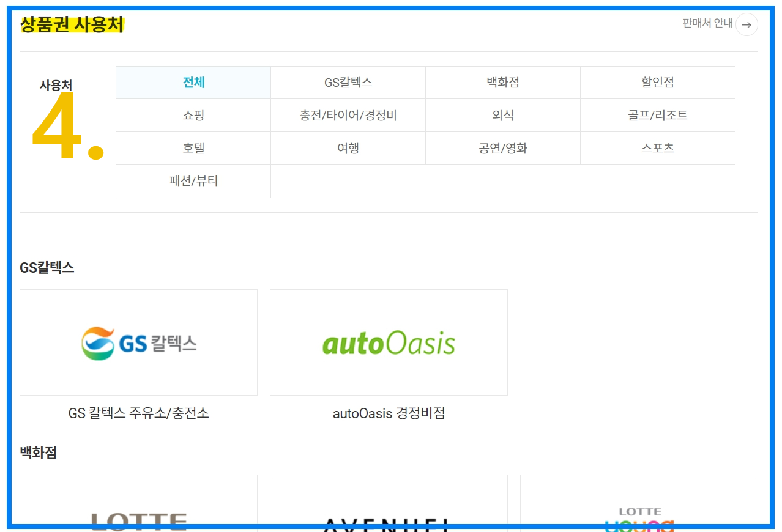Click the 골프/리조트 category option
782x532 pixels.
[657, 115]
